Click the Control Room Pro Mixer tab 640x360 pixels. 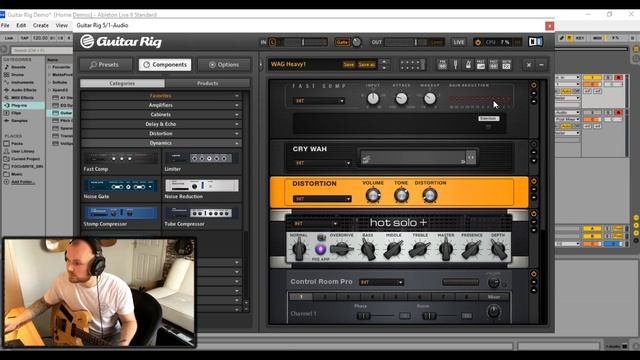click(494, 297)
